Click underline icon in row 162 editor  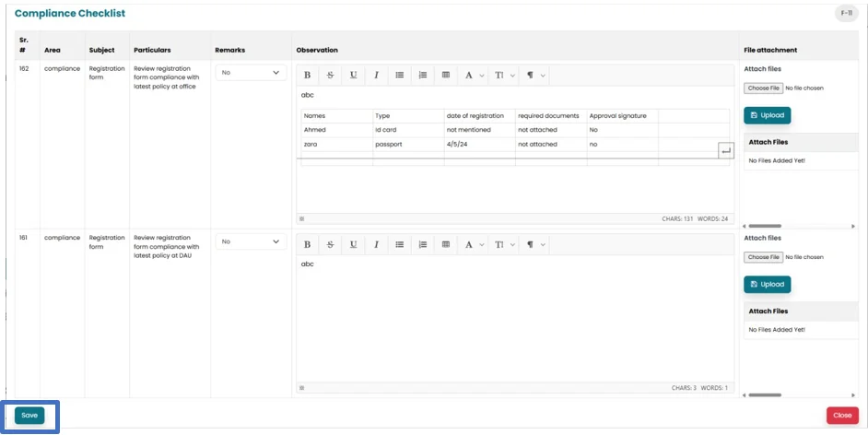click(353, 76)
